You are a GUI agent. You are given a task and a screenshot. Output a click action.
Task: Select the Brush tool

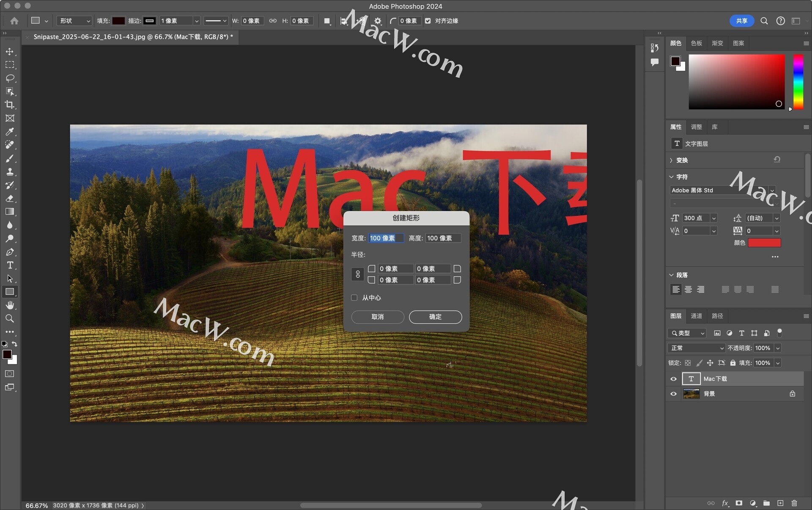pos(10,158)
